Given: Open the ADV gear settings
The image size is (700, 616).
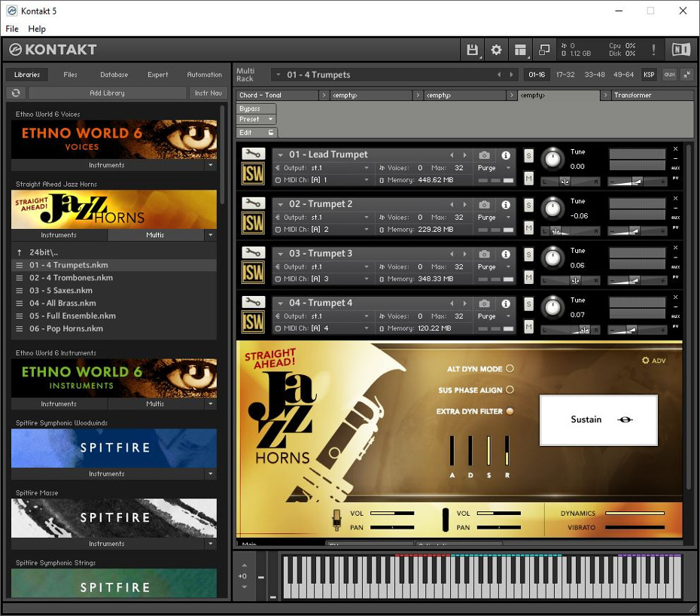Looking at the screenshot, I should [x=654, y=361].
